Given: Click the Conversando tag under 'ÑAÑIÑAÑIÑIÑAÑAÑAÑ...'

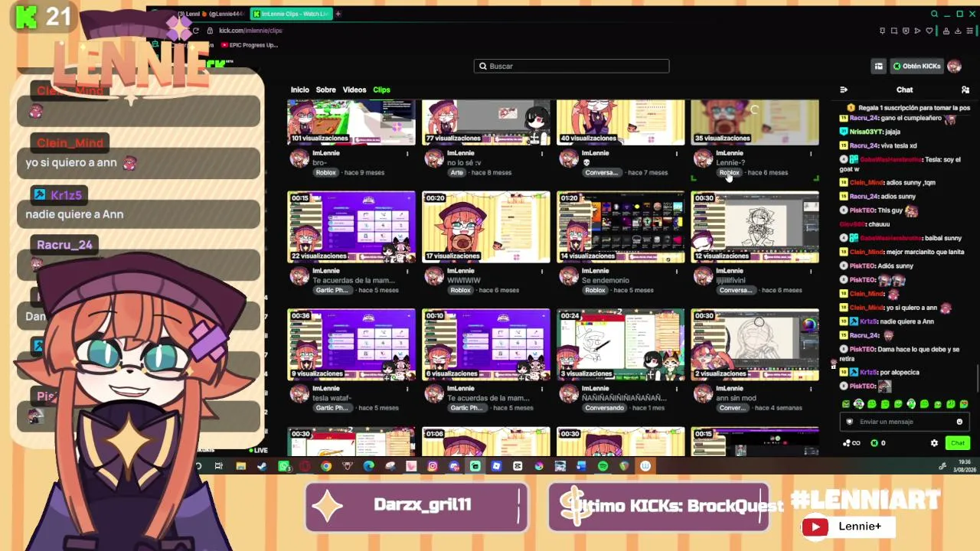Looking at the screenshot, I should [x=604, y=409].
